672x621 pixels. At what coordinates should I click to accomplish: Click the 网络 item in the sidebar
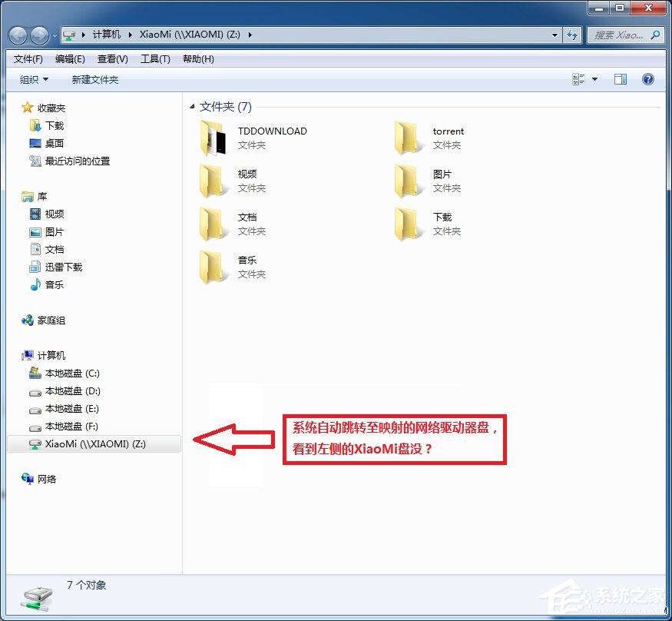(x=45, y=479)
